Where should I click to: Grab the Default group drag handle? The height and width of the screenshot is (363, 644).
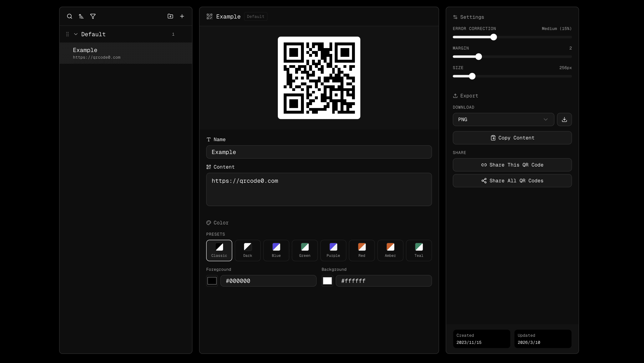click(x=67, y=34)
